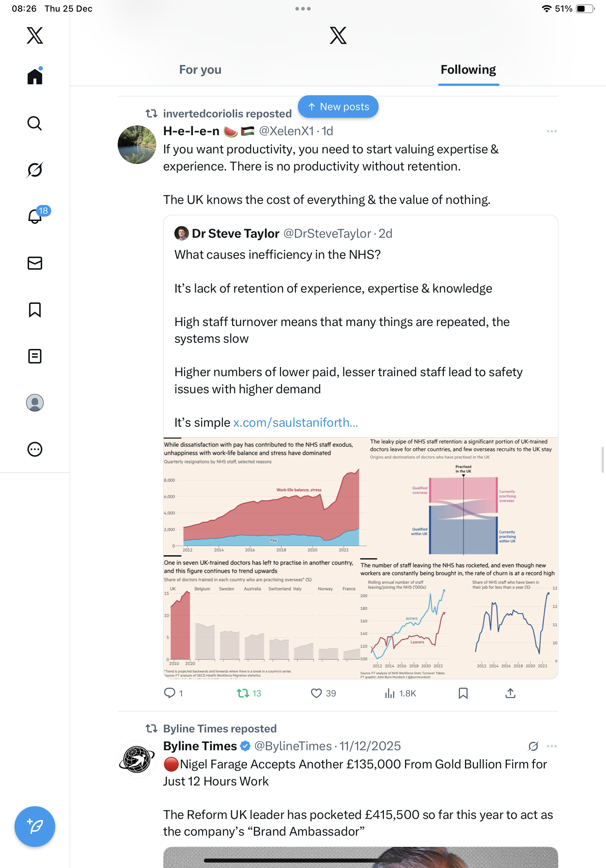This screenshot has height=868, width=606.
Task: Expand the sidebar More menu
Action: pos(35,449)
